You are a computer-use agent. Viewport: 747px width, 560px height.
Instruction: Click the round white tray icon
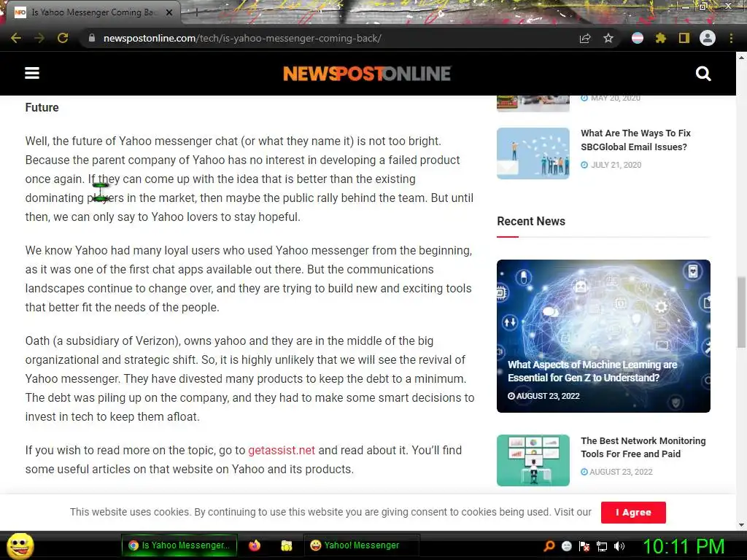point(566,546)
